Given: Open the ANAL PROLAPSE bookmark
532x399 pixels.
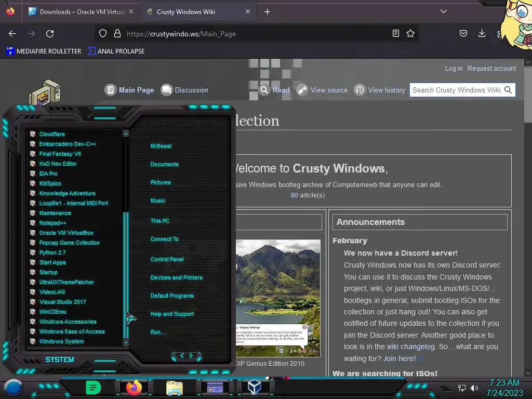Looking at the screenshot, I should coord(116,51).
